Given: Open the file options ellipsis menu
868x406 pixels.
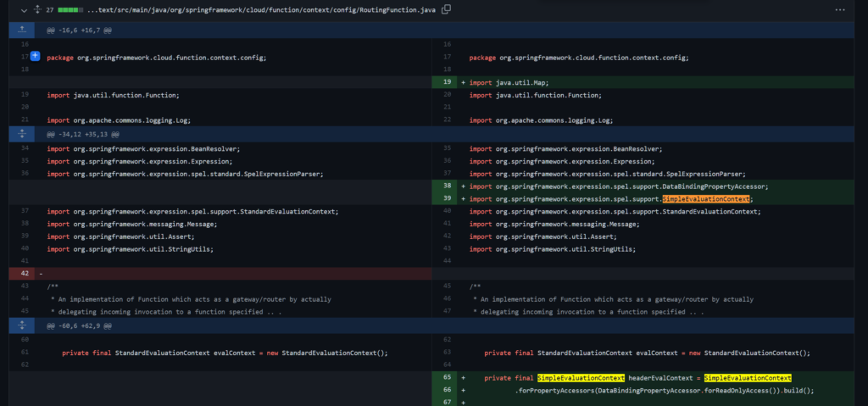Looking at the screenshot, I should (x=840, y=10).
